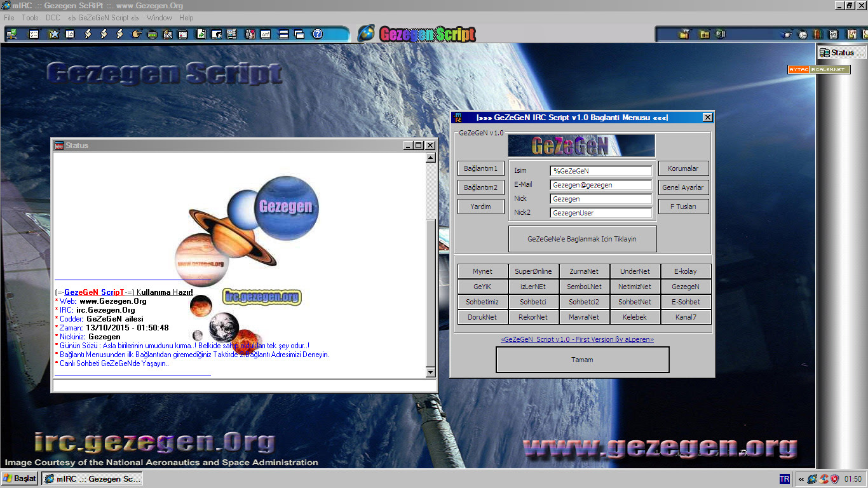Click the DCC chat icon
This screenshot has height=488, width=868.
point(217,34)
